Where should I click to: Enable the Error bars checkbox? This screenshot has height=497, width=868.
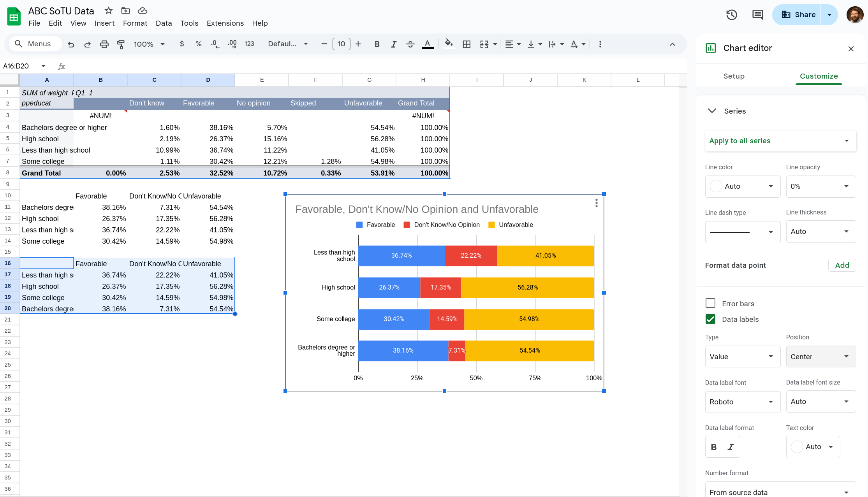710,303
